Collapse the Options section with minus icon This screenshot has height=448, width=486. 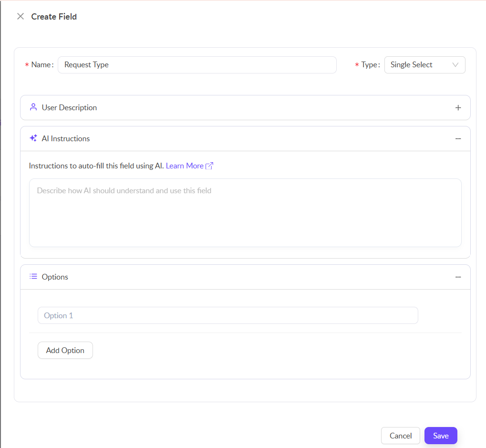[x=458, y=277]
